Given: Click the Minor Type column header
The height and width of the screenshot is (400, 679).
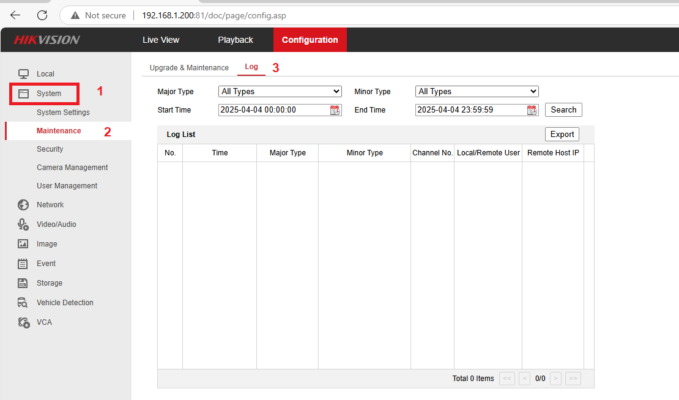Looking at the screenshot, I should coord(365,153).
